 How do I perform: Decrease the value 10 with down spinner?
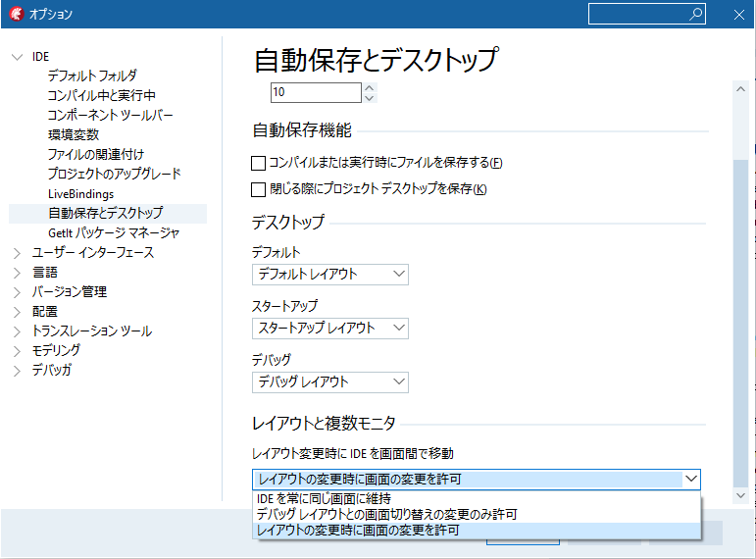[370, 98]
